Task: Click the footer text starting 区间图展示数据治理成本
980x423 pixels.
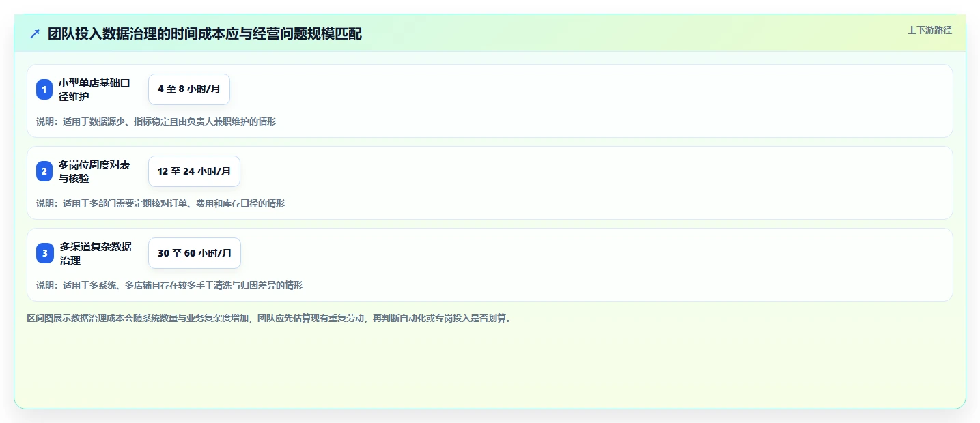Action: [268, 318]
